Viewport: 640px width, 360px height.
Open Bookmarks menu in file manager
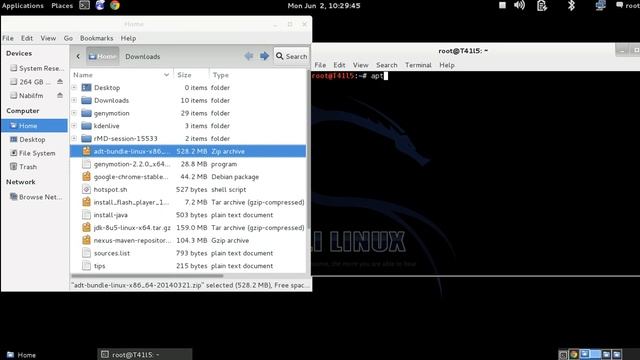(x=96, y=38)
